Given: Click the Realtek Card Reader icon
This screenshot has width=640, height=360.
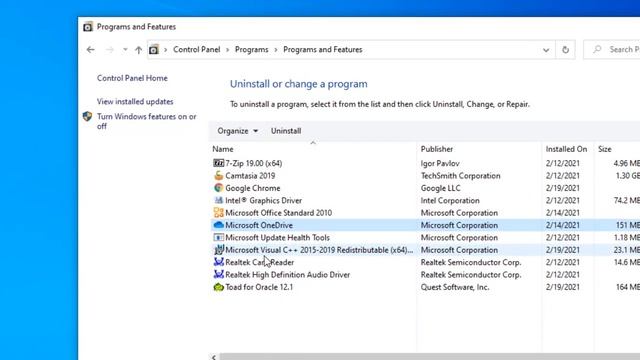Looking at the screenshot, I should click(218, 262).
